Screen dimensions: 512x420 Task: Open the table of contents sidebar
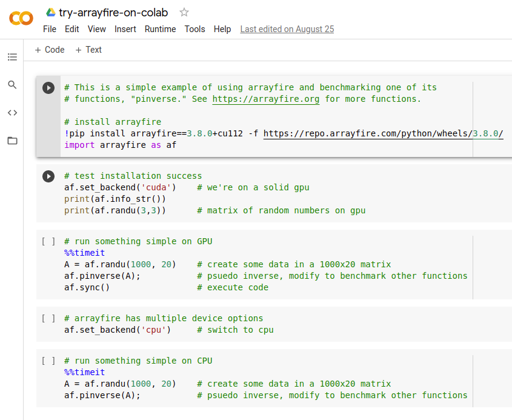(12, 56)
